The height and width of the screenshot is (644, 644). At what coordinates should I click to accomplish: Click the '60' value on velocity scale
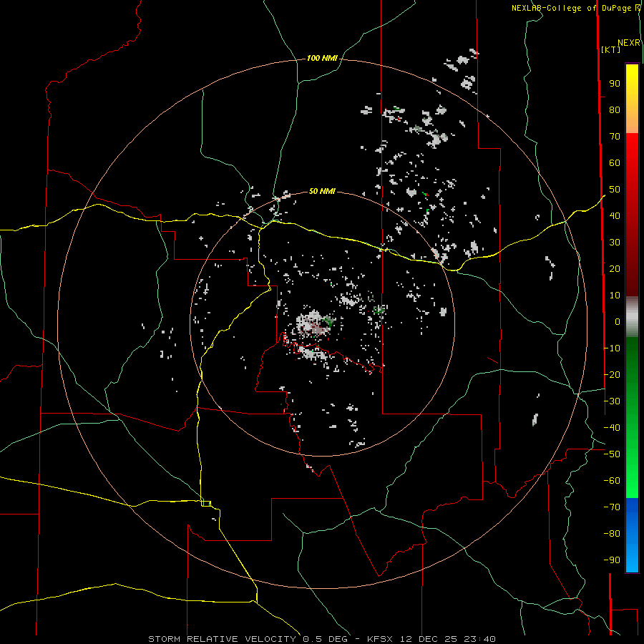point(615,163)
